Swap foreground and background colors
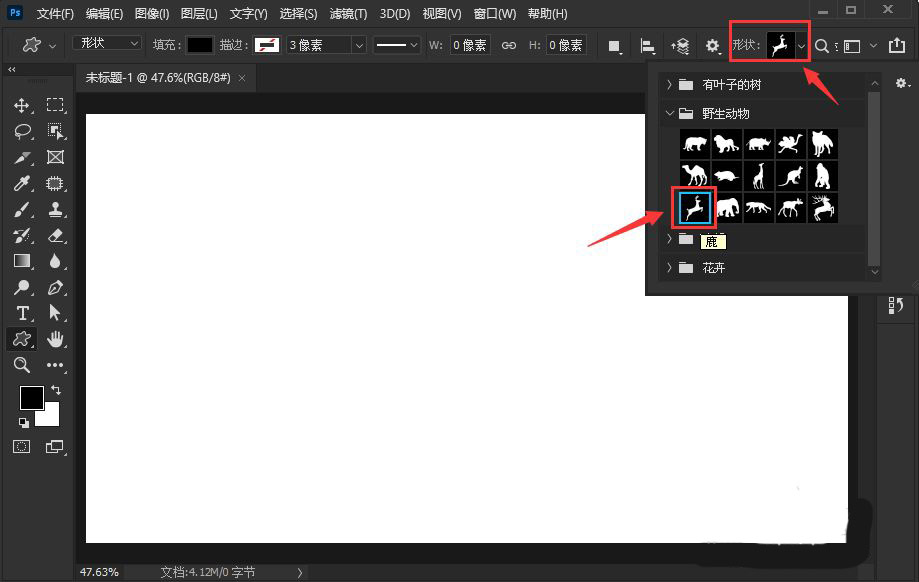The width and height of the screenshot is (919, 582). click(x=55, y=389)
